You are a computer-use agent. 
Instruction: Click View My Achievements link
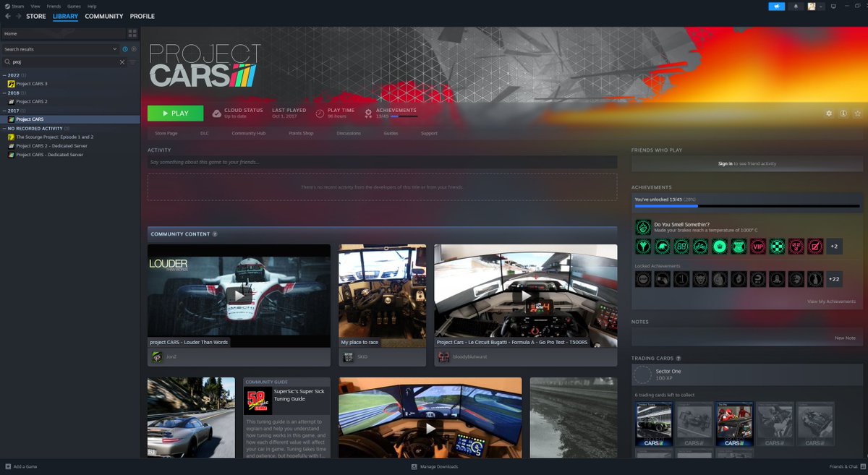click(x=832, y=301)
